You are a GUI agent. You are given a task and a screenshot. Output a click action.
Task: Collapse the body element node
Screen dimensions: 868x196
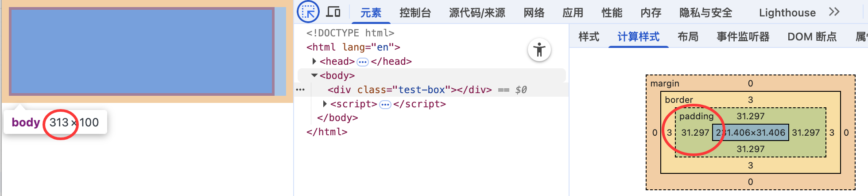tap(314, 75)
